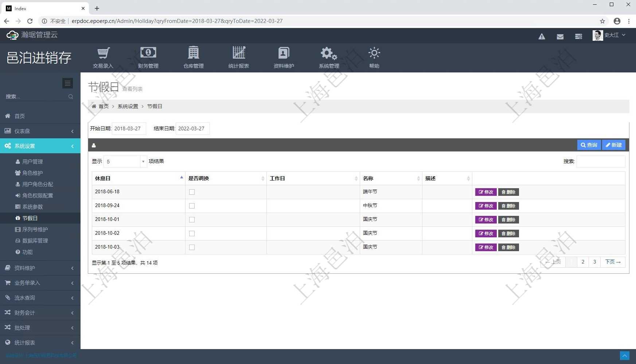The image size is (636, 364).
Task: Toggle the sidebar hamburger menu button
Action: [67, 83]
